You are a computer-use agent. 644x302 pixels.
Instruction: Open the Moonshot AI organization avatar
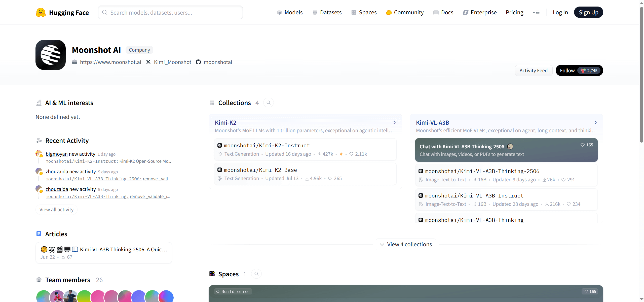(x=51, y=55)
